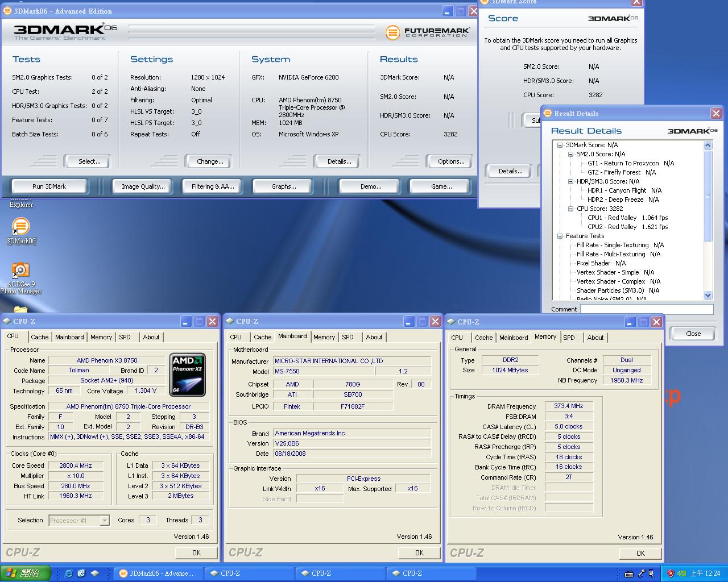
Task: Click Details... in the 3DMark Score window
Action: 510,171
